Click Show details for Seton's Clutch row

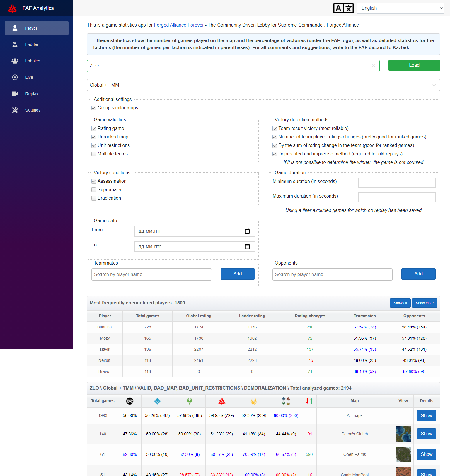point(427,434)
